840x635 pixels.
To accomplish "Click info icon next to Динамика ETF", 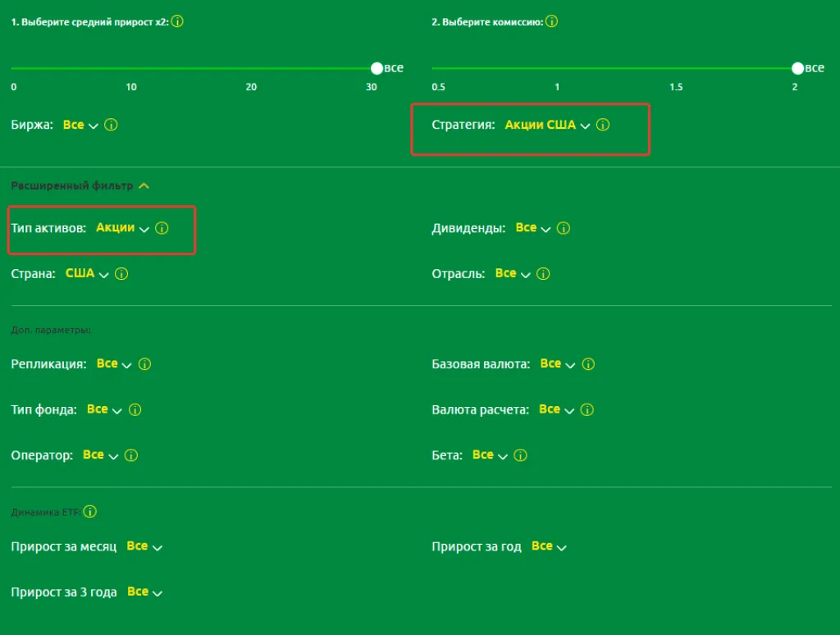I will tap(90, 512).
